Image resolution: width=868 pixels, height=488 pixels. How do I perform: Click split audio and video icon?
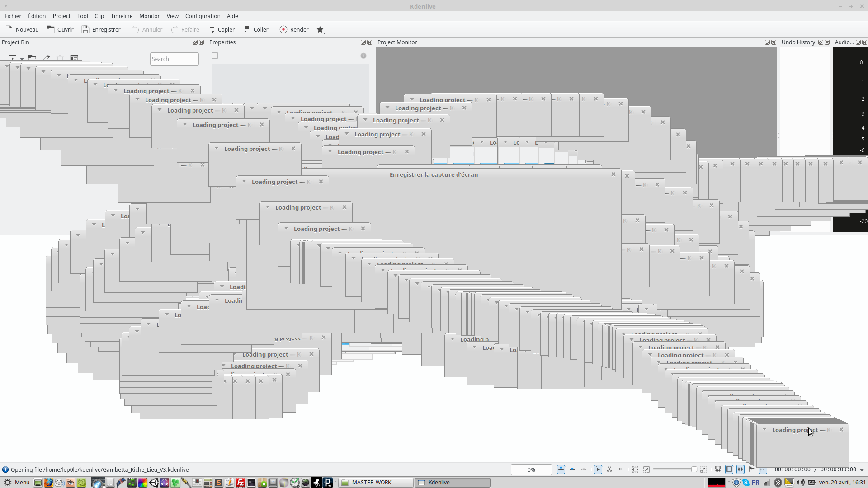point(717,469)
